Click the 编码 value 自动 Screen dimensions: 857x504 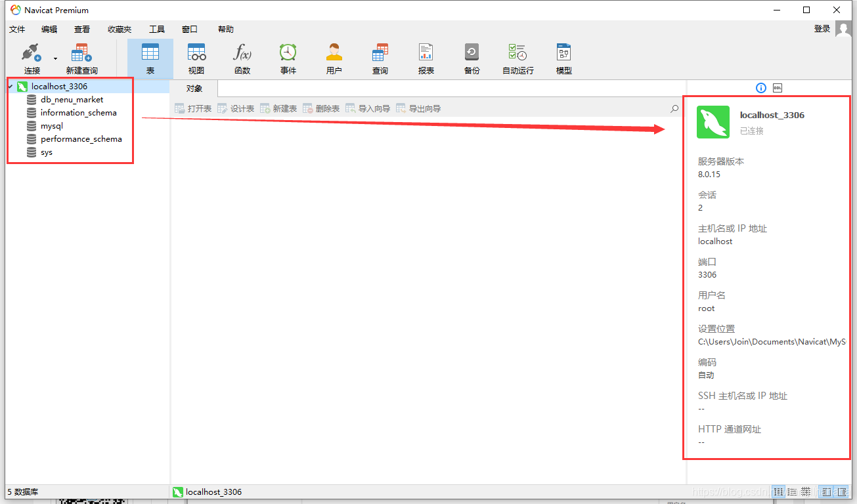[x=706, y=375]
